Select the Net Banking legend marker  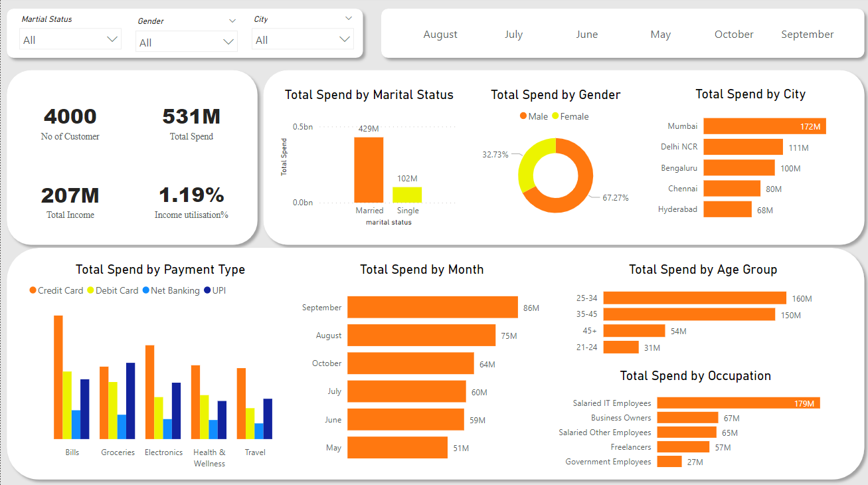[x=145, y=290]
